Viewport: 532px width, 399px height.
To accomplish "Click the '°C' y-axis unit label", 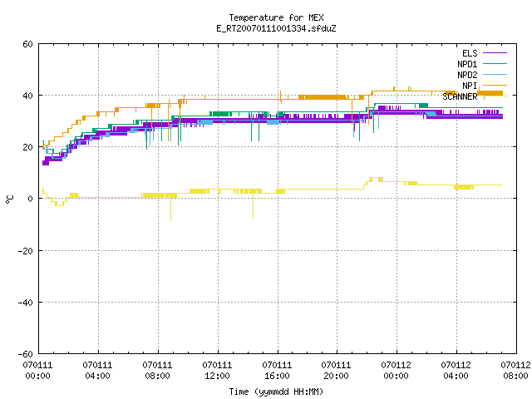I will [9, 199].
